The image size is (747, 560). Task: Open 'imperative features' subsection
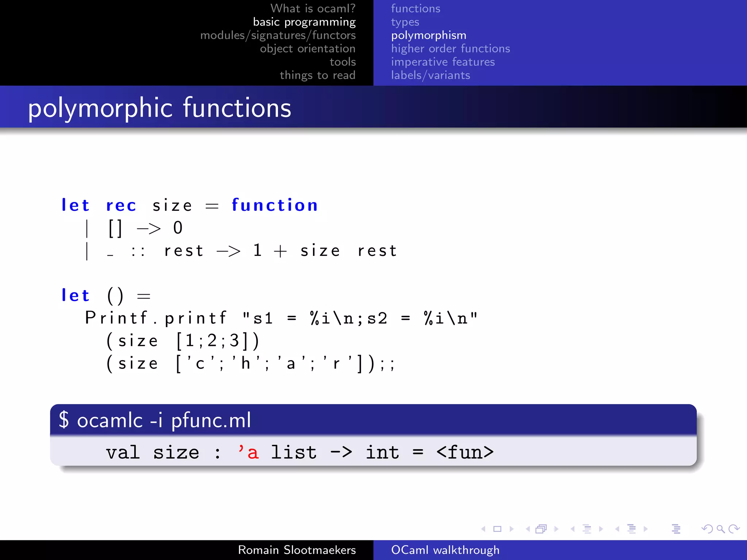[443, 62]
